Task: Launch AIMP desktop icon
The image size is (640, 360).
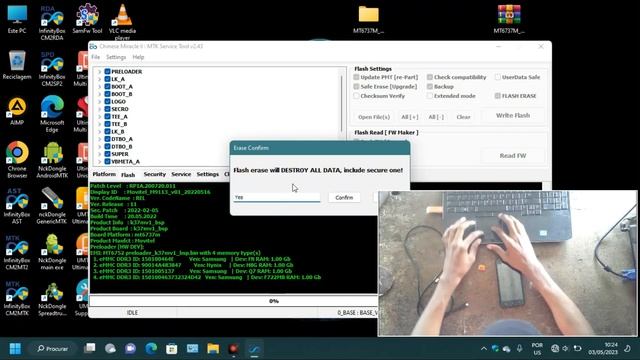Action: coord(17,111)
